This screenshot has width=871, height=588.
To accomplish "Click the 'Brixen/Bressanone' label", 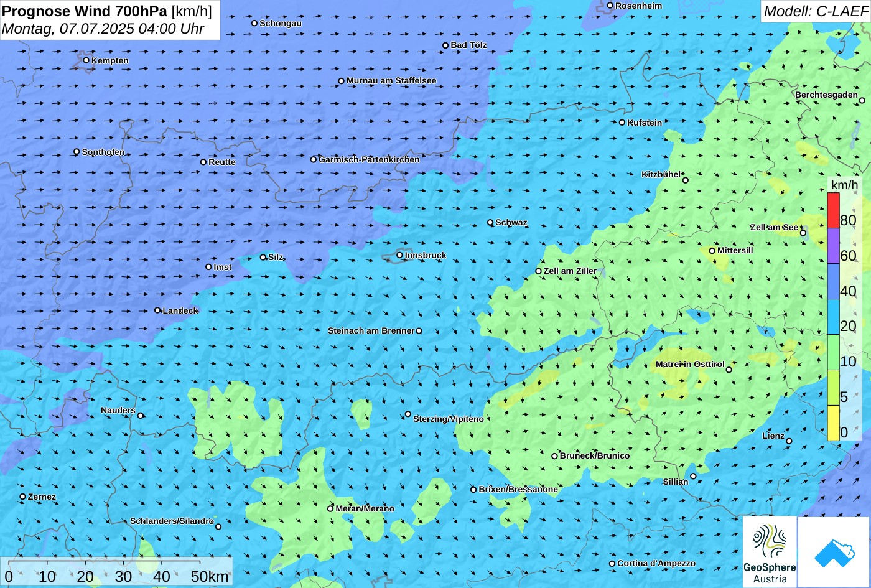I will click(518, 489).
